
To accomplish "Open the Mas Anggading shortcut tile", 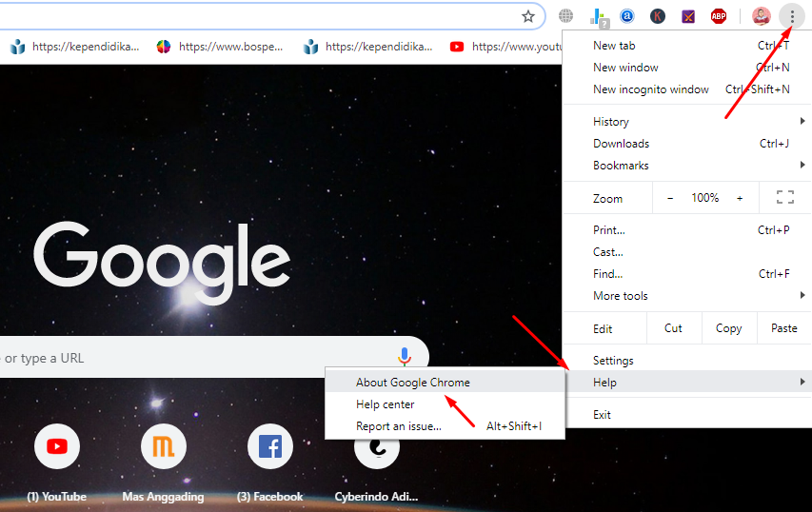I will point(164,446).
